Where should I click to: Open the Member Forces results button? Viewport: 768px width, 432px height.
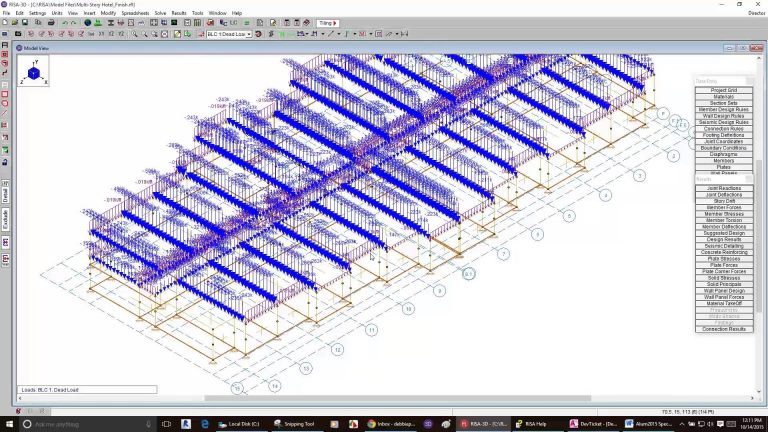724,207
